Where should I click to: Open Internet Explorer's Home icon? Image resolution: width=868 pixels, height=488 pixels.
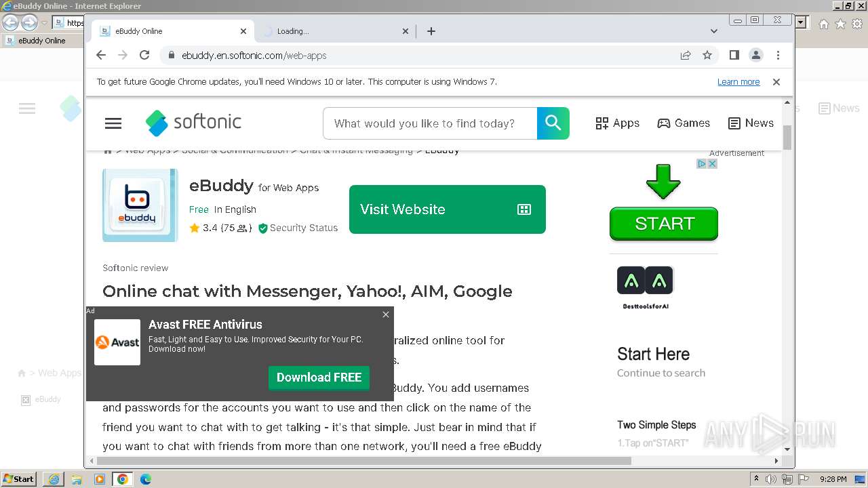823,24
